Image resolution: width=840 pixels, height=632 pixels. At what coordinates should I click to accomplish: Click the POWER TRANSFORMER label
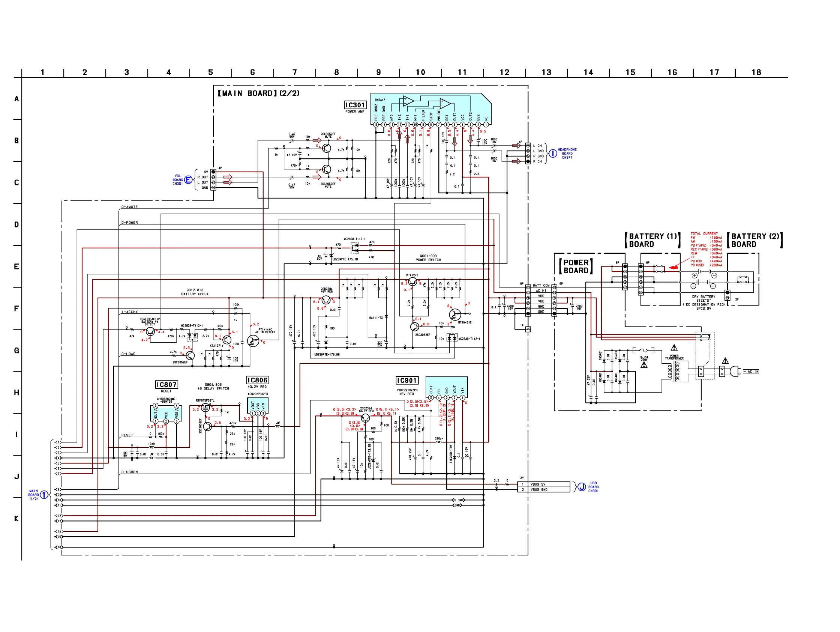pyautogui.click(x=674, y=357)
